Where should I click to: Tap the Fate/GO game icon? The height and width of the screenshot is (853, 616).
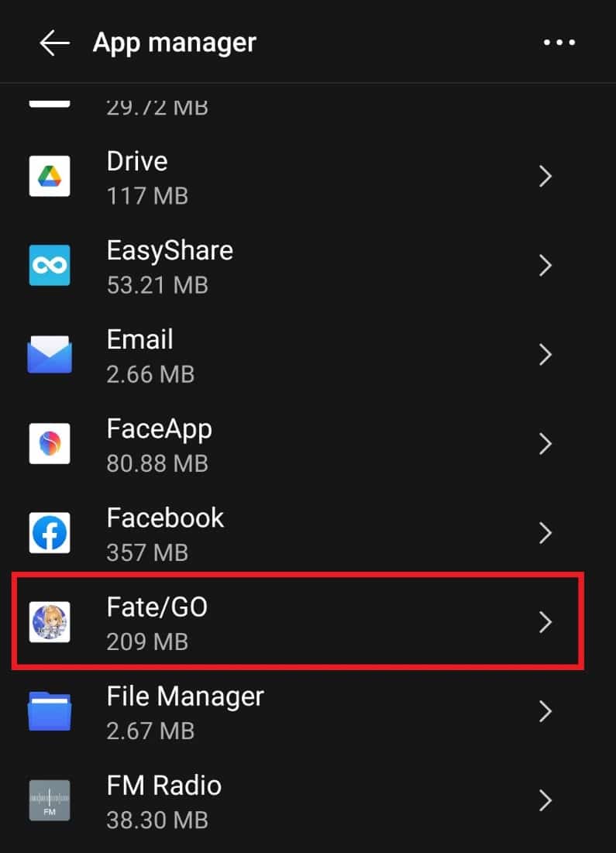[50, 621]
